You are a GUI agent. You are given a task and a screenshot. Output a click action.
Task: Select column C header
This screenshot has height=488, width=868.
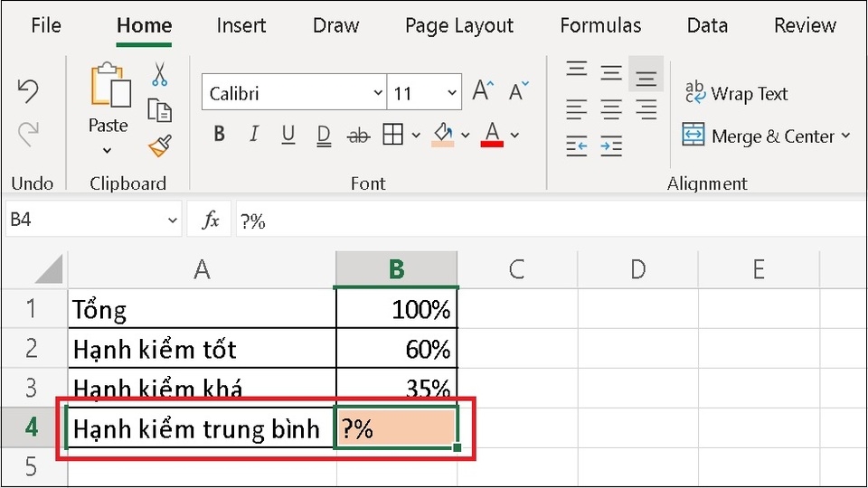coord(517,269)
